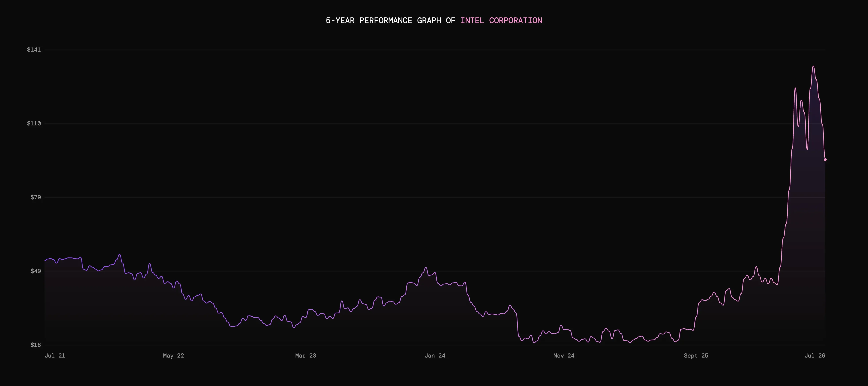The width and height of the screenshot is (868, 386).
Task: Click the chart title 'INTEL CORPORATION' text
Action: pos(501,20)
